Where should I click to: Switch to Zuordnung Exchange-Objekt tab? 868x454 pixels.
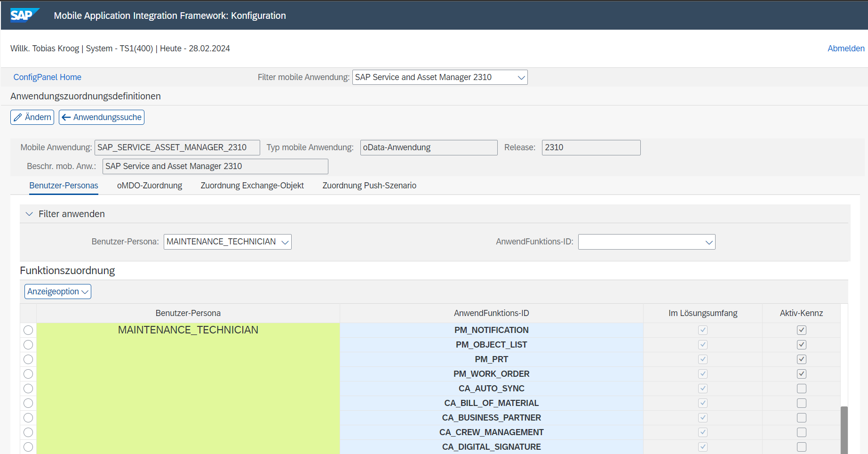click(x=252, y=186)
